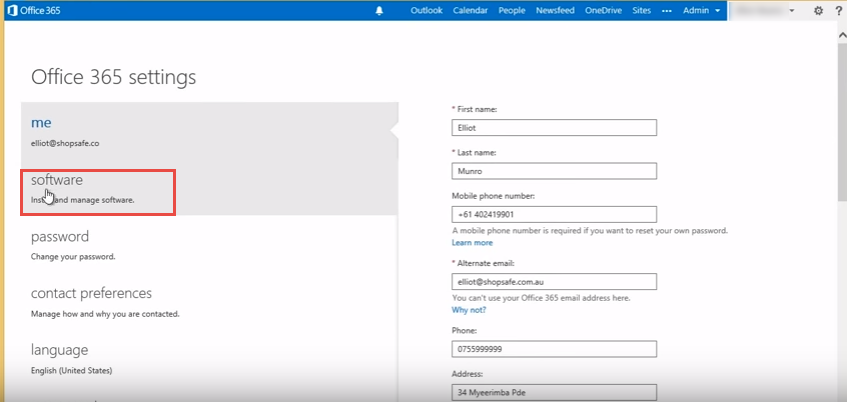Image resolution: width=847 pixels, height=402 pixels.
Task: Click 'Manage how and why you are contacted.'
Action: (x=105, y=314)
